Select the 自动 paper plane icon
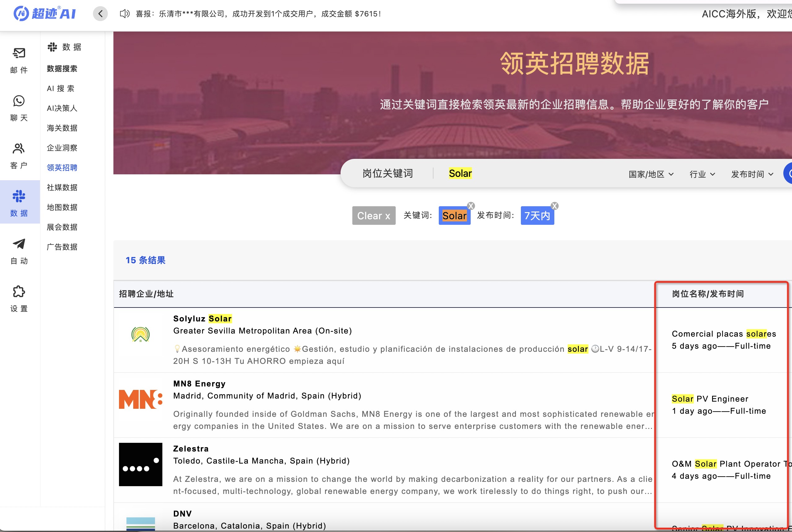The image size is (792, 532). tap(19, 244)
